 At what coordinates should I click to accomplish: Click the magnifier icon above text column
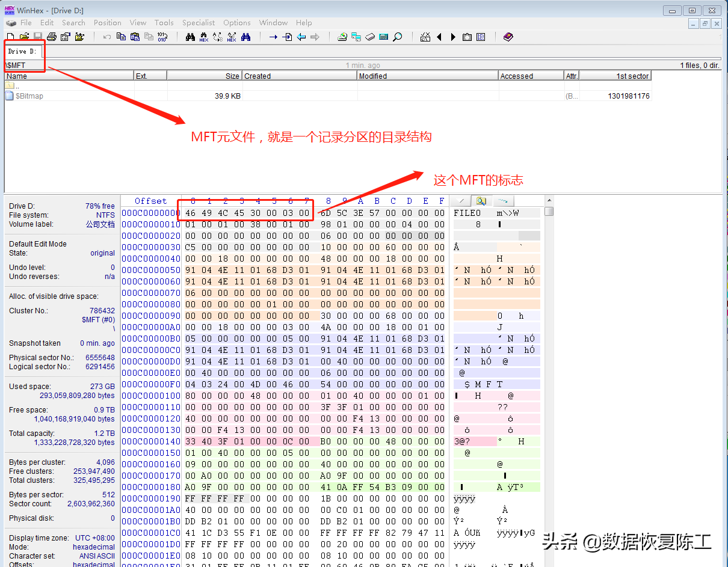[x=481, y=201]
